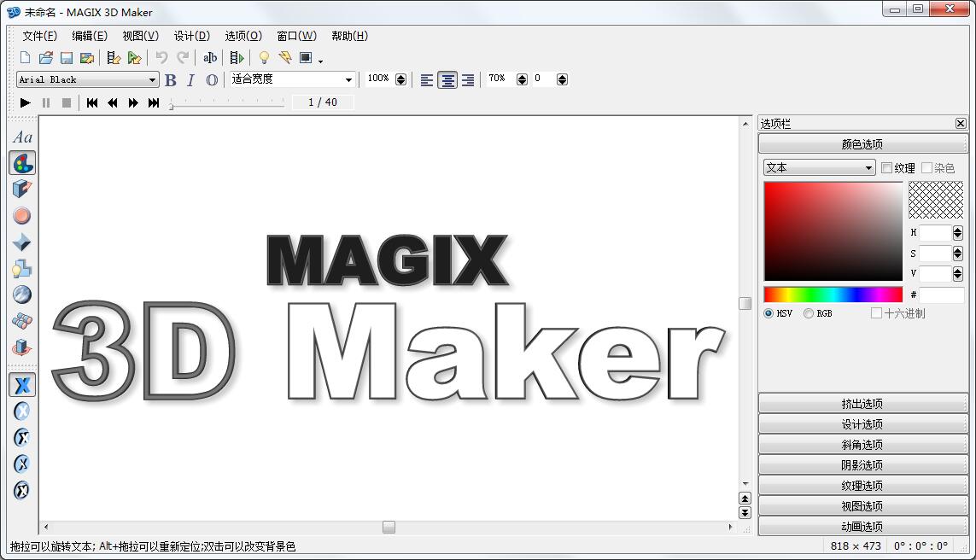
Task: Click the light bulb toolbar icon
Action: point(264,58)
